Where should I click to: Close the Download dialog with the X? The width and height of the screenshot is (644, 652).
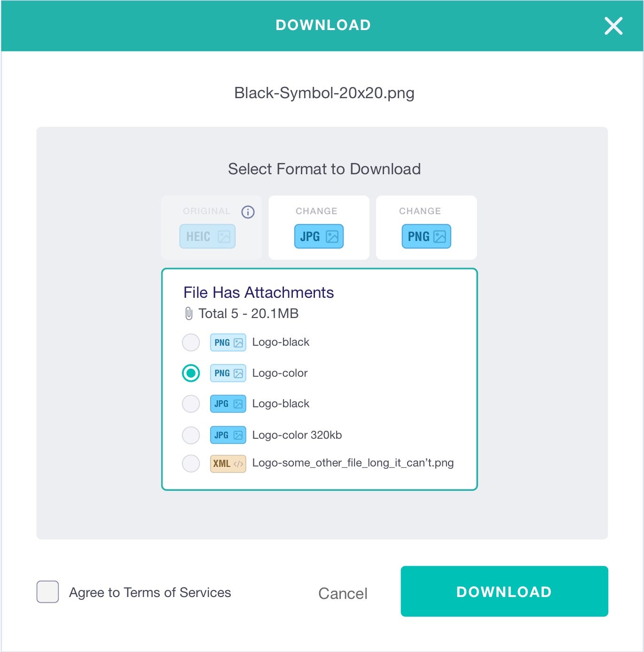(x=613, y=26)
